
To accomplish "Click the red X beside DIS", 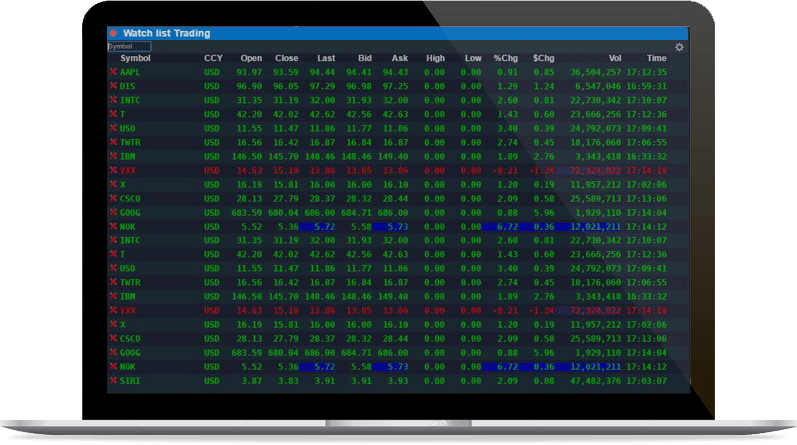I will 113,86.
